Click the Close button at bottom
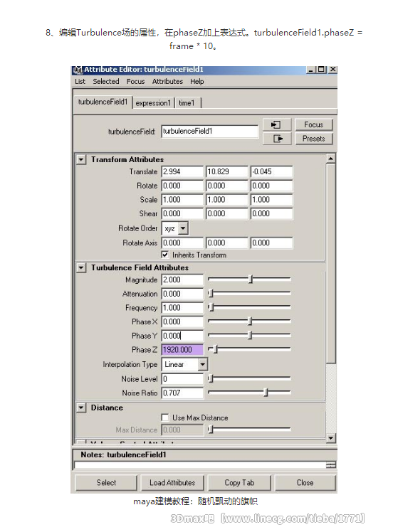393x532 pixels. click(x=305, y=482)
